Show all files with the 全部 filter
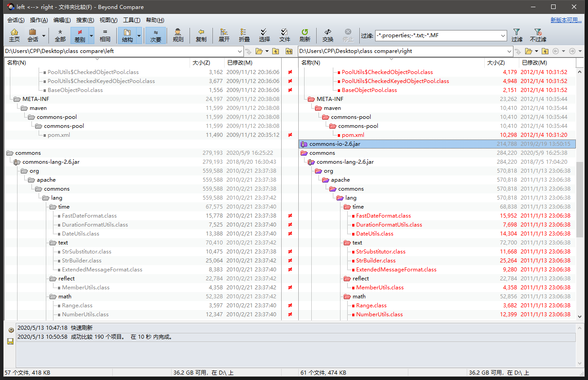 tap(60, 35)
